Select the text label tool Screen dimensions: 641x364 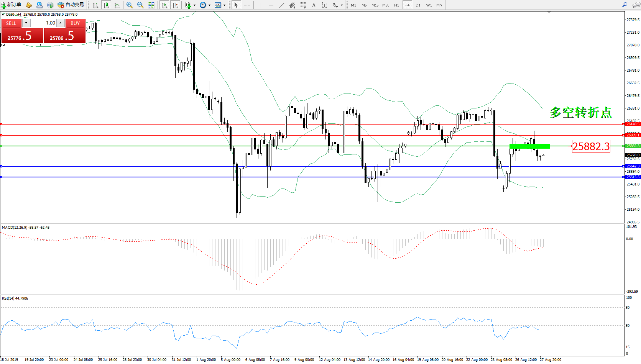coord(314,5)
